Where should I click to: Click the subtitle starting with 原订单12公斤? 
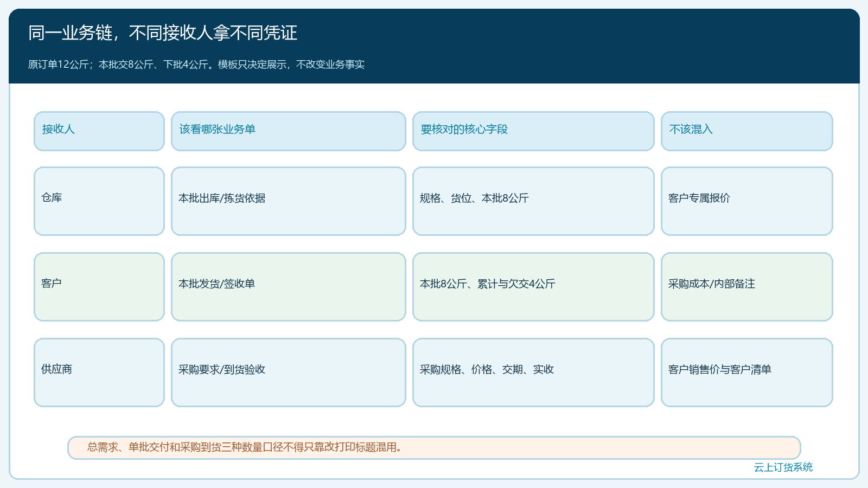(x=196, y=65)
